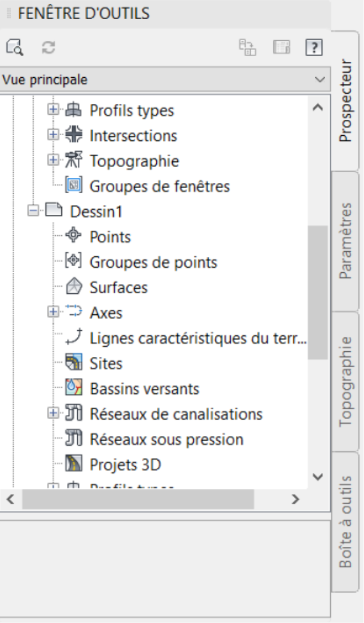Click the Intersections crossroad icon
The height and width of the screenshot is (623, 364).
pyautogui.click(x=73, y=135)
